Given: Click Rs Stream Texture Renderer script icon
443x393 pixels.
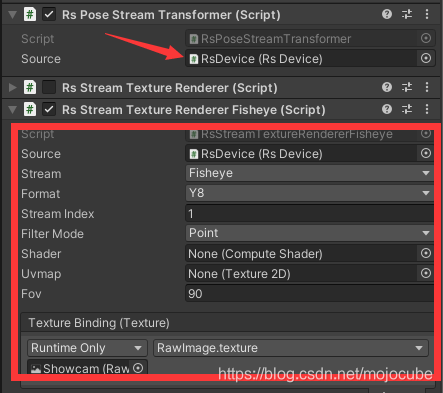Looking at the screenshot, I should click(30, 88).
